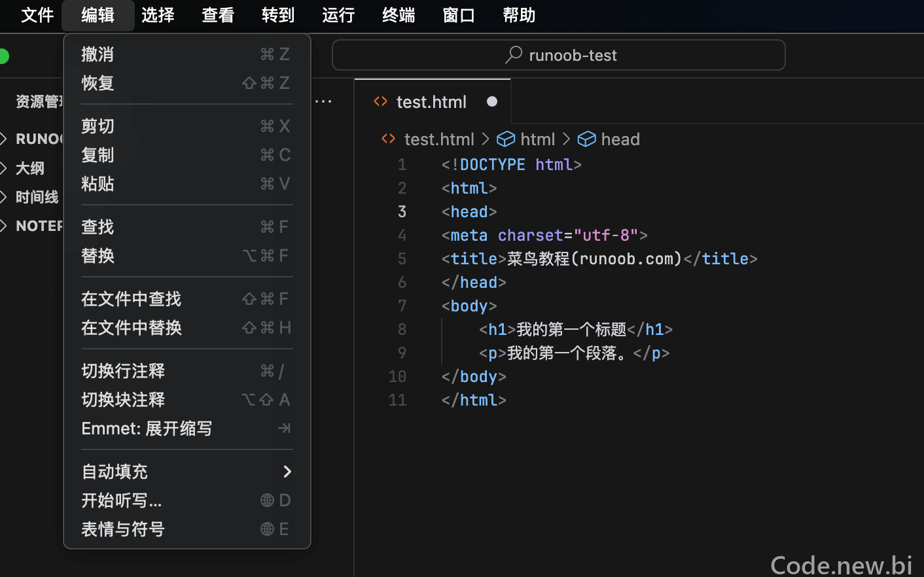Click line number 3 in the gutter
This screenshot has height=577, width=924.
tap(402, 212)
